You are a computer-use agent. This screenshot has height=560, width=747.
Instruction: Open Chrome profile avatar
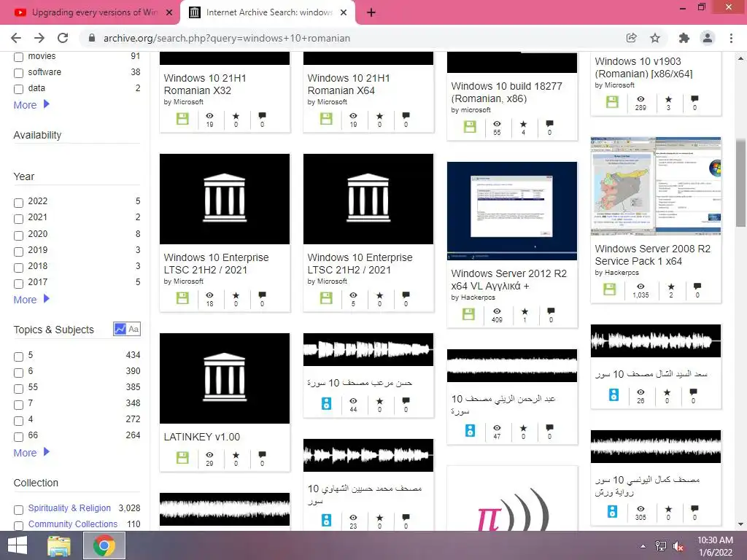point(708,38)
